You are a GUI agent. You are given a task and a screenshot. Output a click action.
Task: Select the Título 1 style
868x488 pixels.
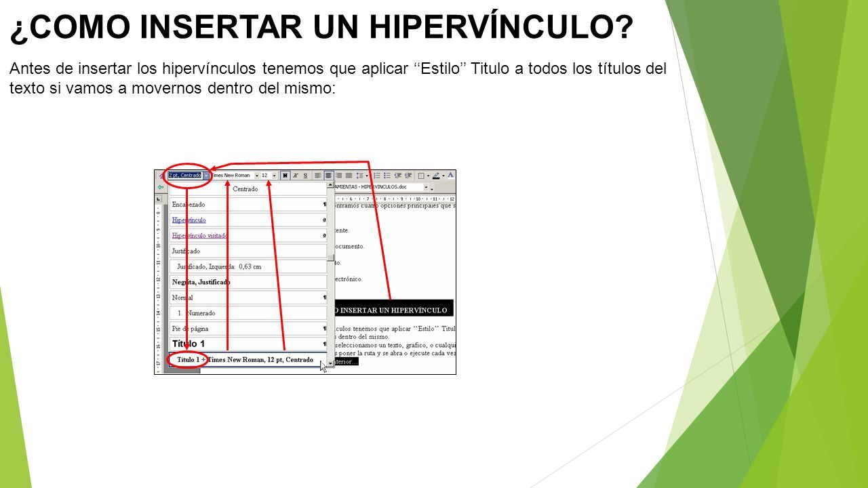click(x=248, y=344)
